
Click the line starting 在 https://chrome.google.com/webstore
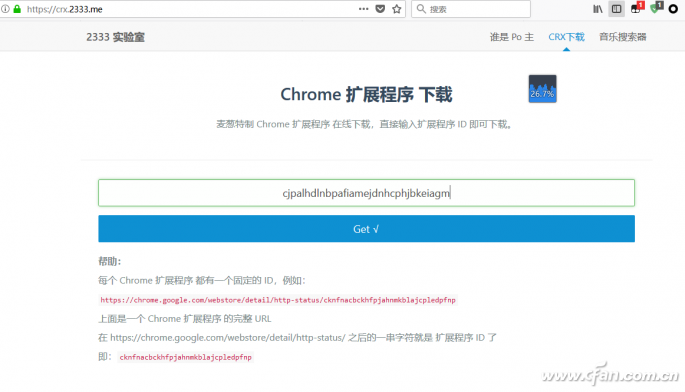click(298, 337)
